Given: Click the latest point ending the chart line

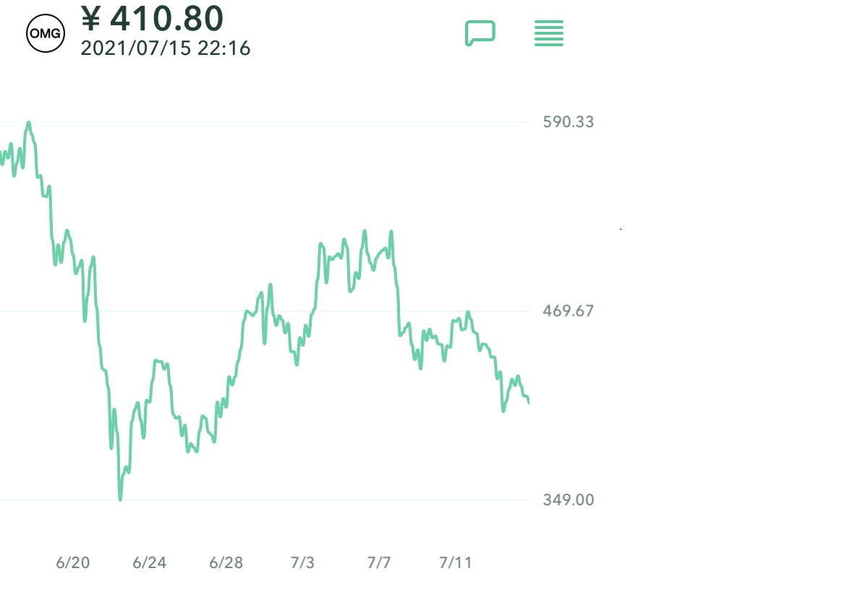Looking at the screenshot, I should click(529, 403).
